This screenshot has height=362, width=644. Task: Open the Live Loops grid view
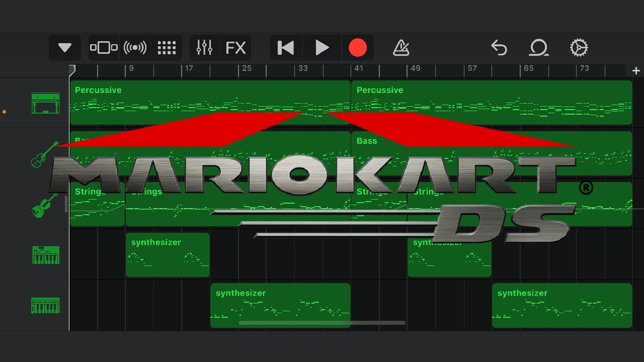[x=167, y=48]
